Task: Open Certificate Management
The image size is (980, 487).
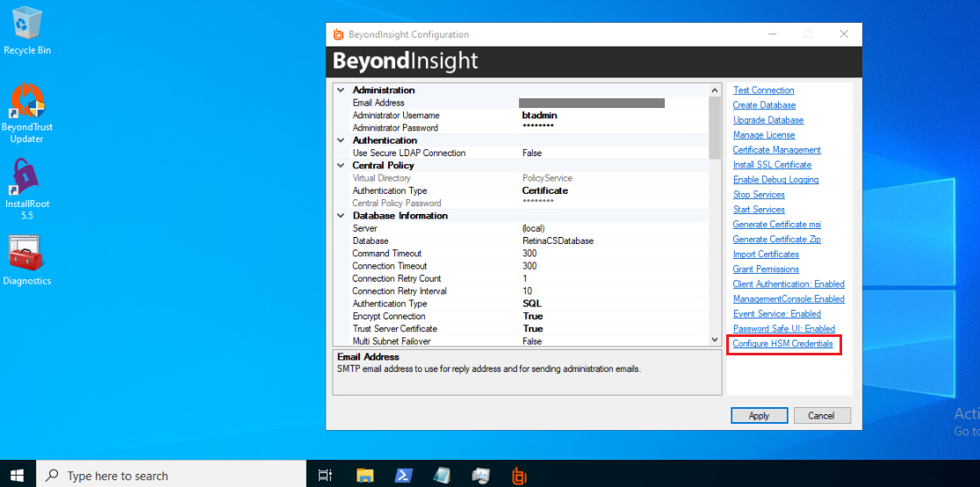Action: click(777, 150)
